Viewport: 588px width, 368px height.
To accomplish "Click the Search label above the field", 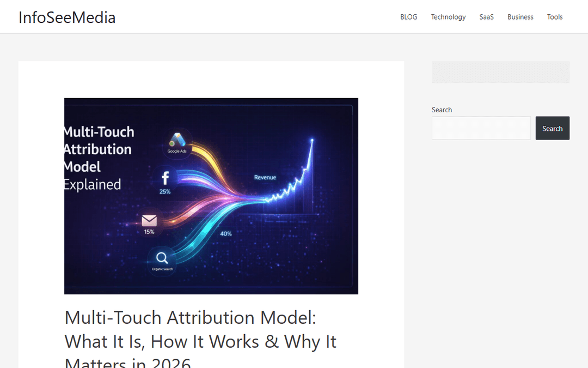I will [442, 110].
